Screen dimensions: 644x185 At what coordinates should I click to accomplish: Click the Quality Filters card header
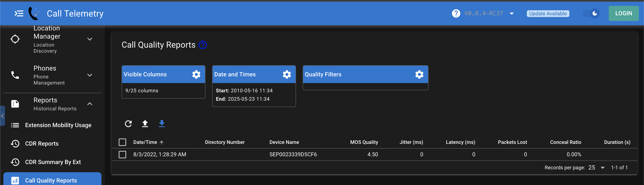[366, 74]
